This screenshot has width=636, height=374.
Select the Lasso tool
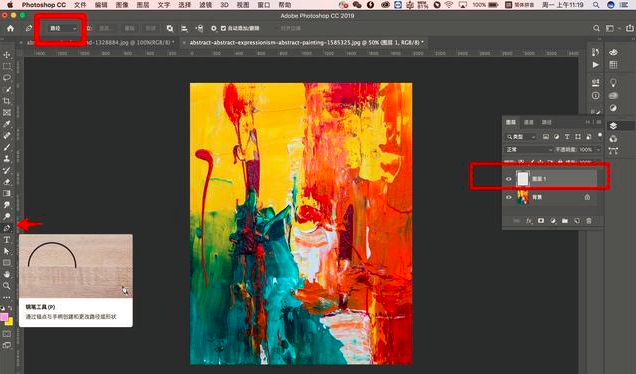click(7, 77)
